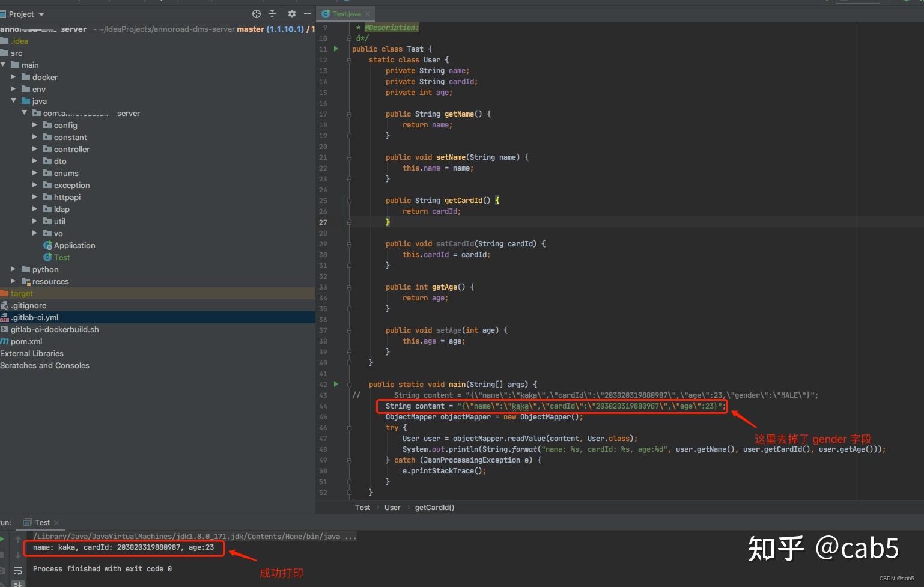Collapse the java source folder
The width and height of the screenshot is (924, 587).
13,101
